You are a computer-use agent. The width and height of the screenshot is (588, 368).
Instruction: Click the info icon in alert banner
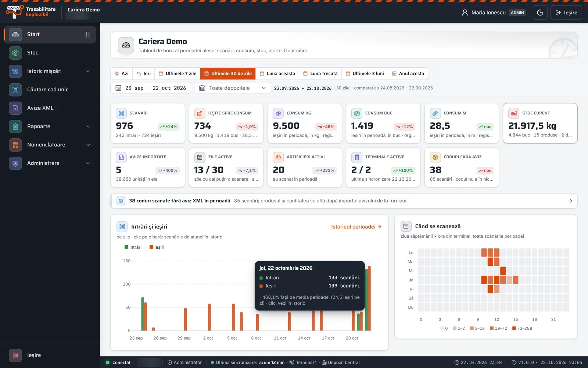click(121, 201)
